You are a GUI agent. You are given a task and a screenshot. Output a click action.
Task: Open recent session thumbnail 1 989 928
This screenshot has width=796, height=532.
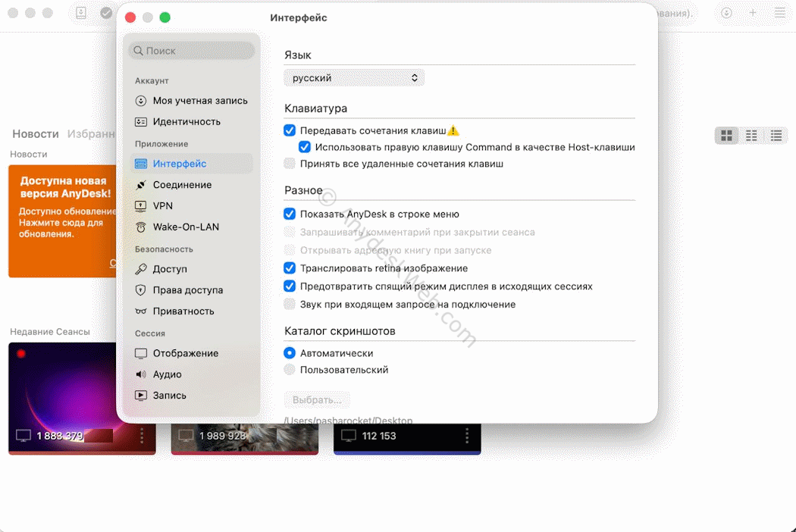click(245, 439)
